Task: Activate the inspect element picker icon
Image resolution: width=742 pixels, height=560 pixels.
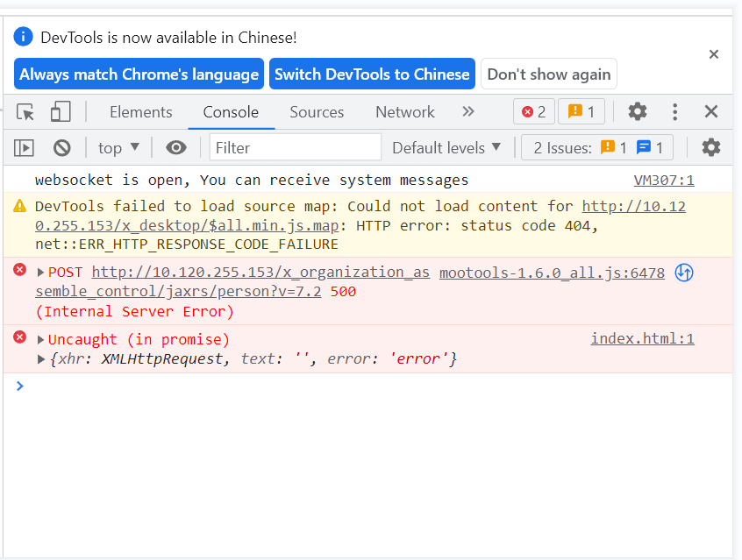Action: click(26, 112)
